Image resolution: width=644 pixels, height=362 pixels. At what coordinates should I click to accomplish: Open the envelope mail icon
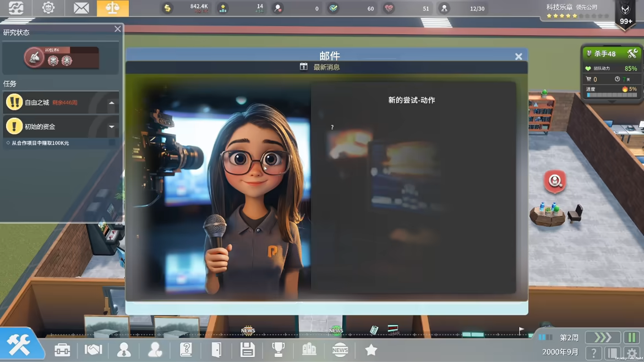[81, 8]
